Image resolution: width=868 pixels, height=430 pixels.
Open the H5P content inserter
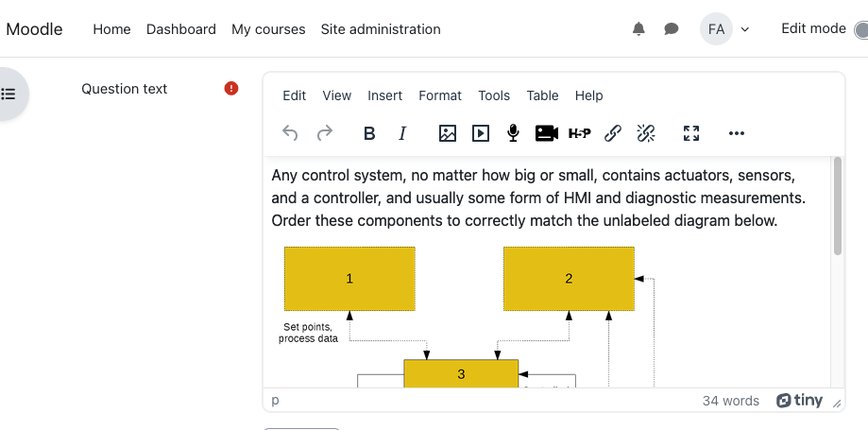580,133
